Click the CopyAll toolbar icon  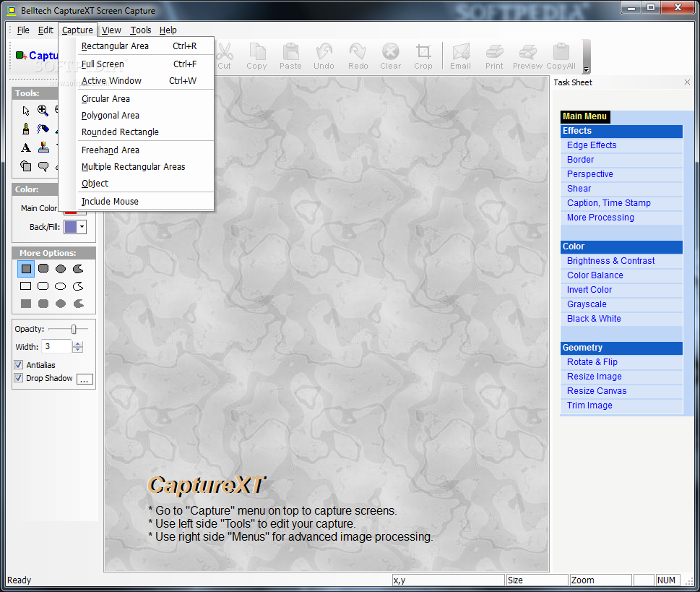pos(561,56)
